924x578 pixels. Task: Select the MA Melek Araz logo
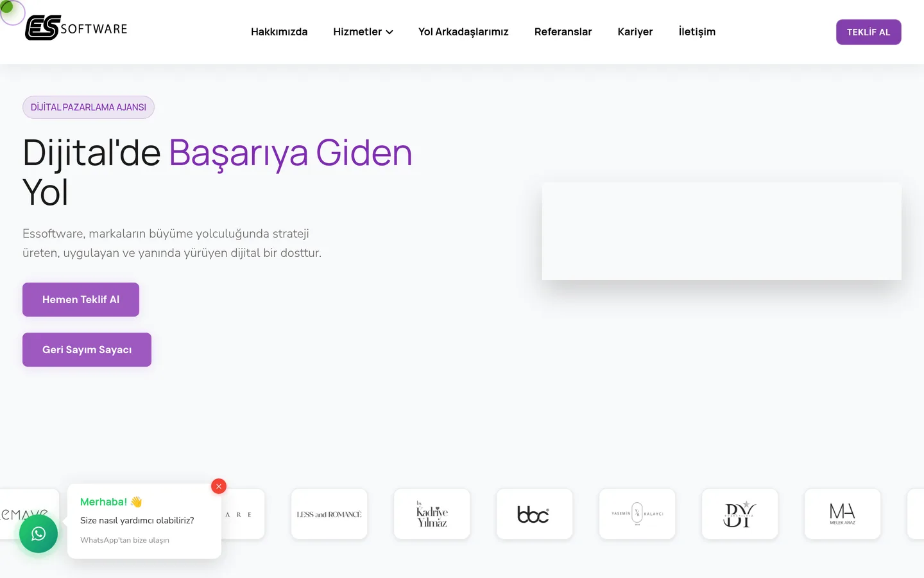tap(843, 514)
